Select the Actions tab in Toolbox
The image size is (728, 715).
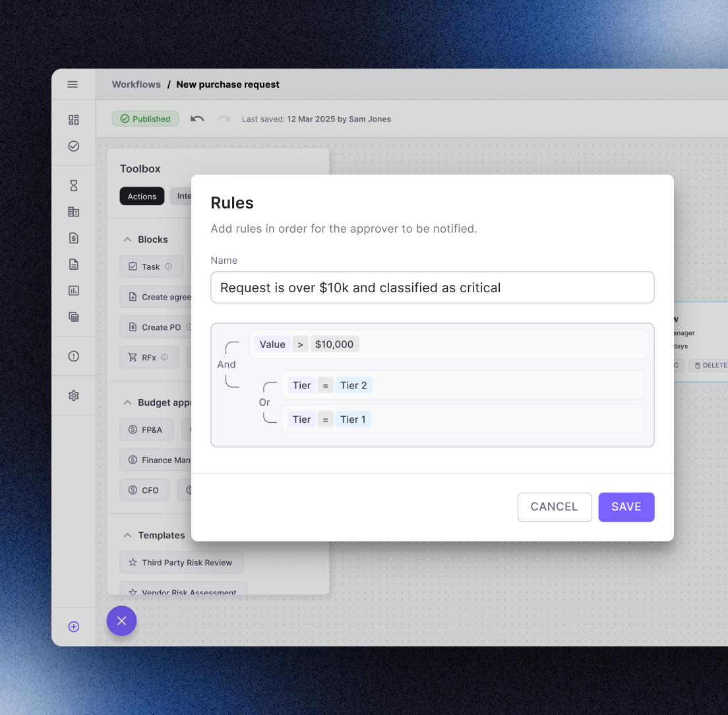point(142,197)
